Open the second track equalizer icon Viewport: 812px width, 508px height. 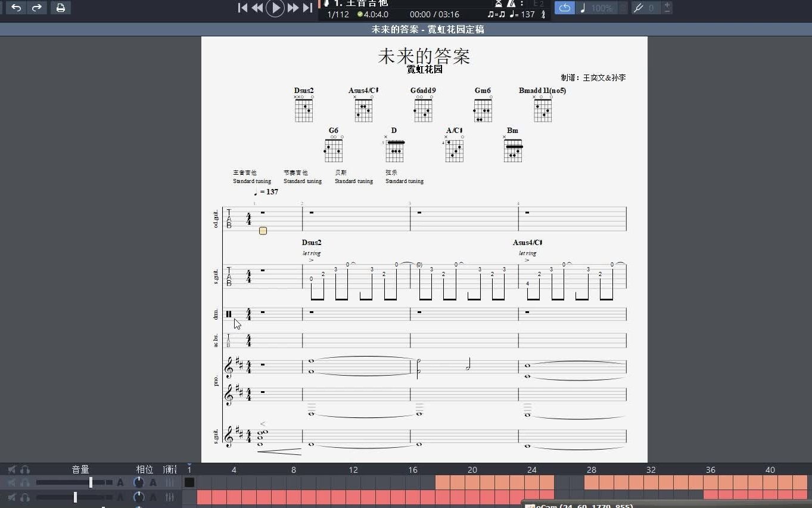[170, 497]
